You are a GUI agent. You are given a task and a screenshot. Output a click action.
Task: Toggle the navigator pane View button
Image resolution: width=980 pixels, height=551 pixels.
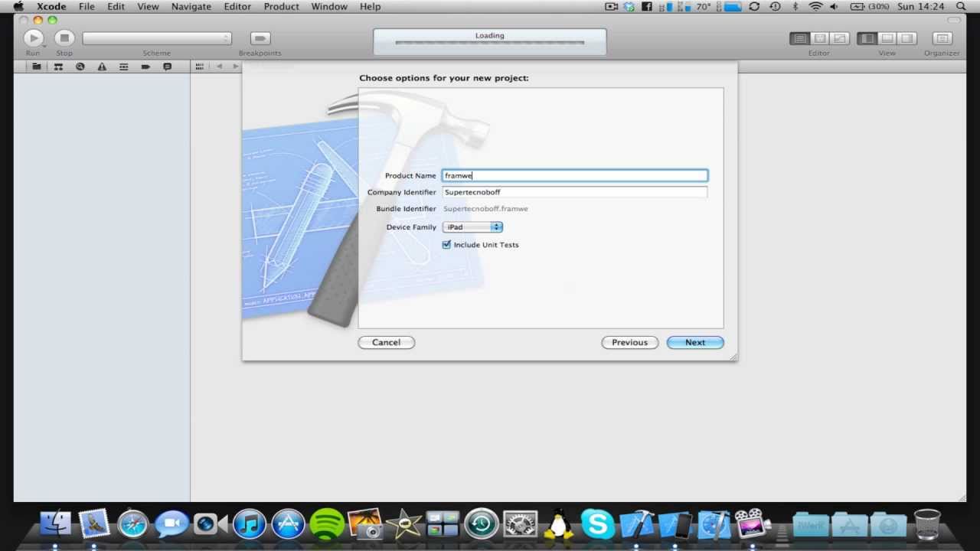[x=867, y=38]
